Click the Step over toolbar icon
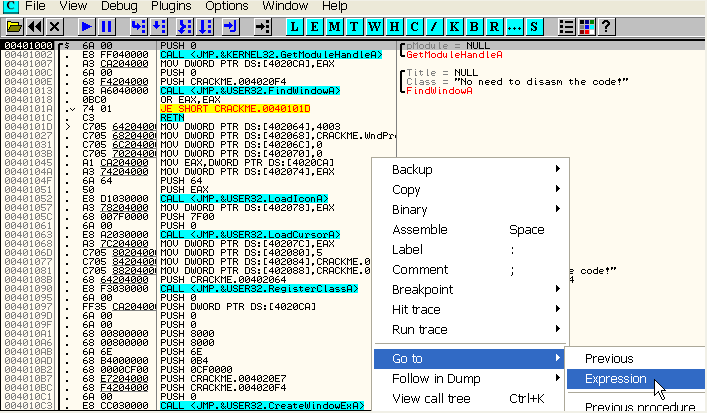This screenshot has height=413, width=707. coord(158,27)
